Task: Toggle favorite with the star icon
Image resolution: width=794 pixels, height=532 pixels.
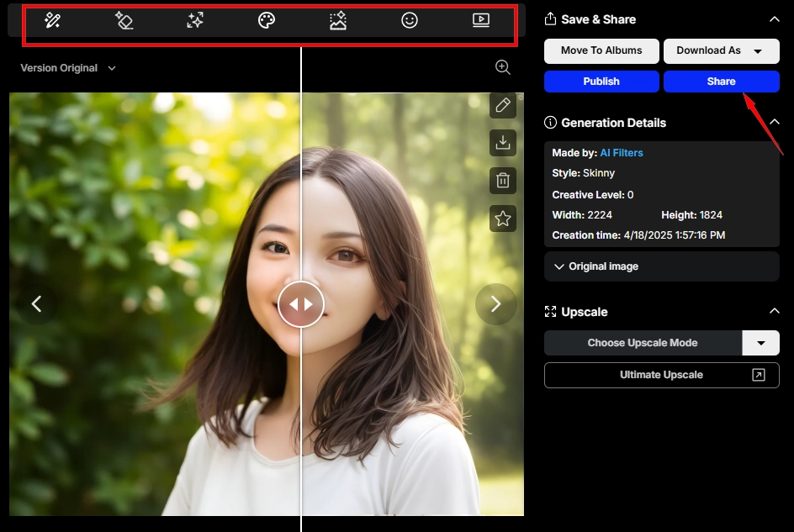Action: (503, 219)
